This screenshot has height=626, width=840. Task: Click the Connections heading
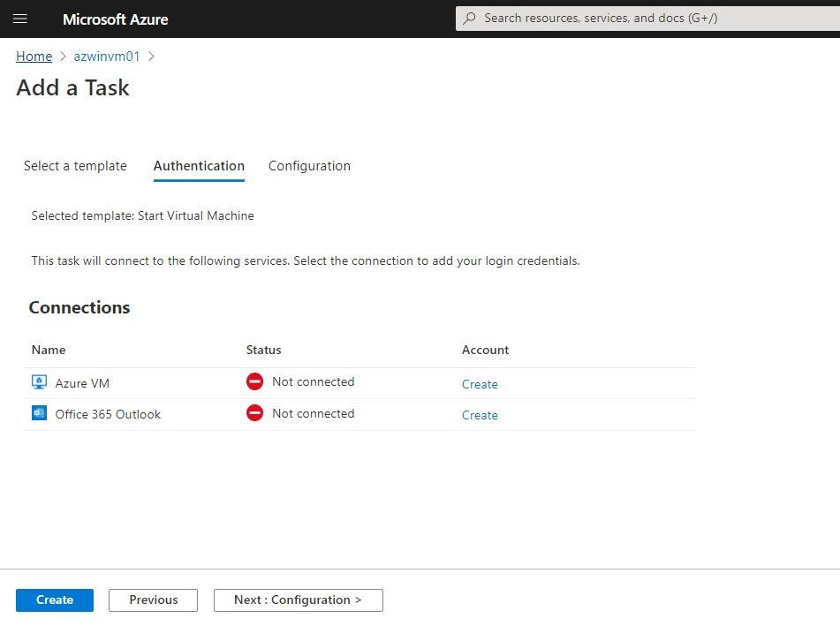pos(79,307)
